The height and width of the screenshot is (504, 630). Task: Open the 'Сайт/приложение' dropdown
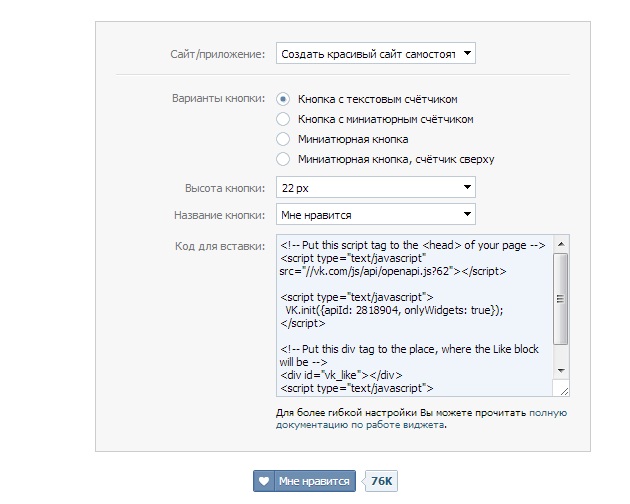(375, 54)
